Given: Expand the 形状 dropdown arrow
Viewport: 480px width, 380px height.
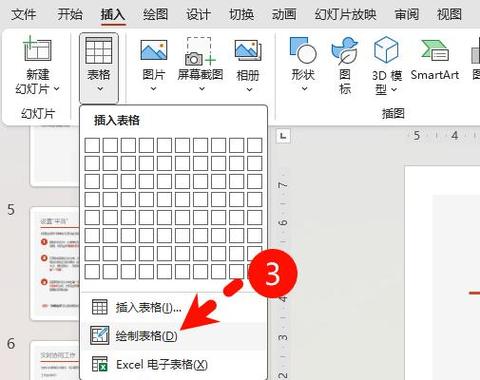Looking at the screenshot, I should click(304, 89).
